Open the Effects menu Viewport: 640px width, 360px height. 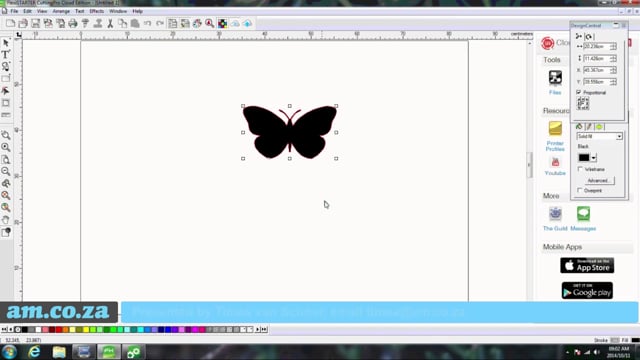[97, 11]
